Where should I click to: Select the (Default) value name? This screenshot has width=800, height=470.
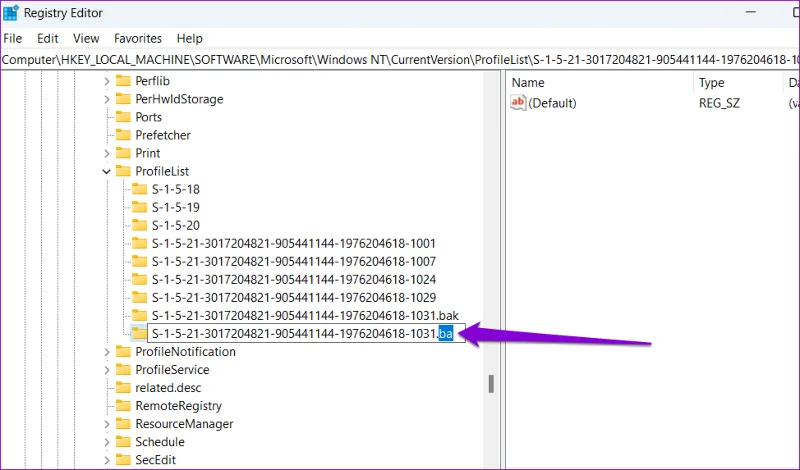pyautogui.click(x=553, y=103)
